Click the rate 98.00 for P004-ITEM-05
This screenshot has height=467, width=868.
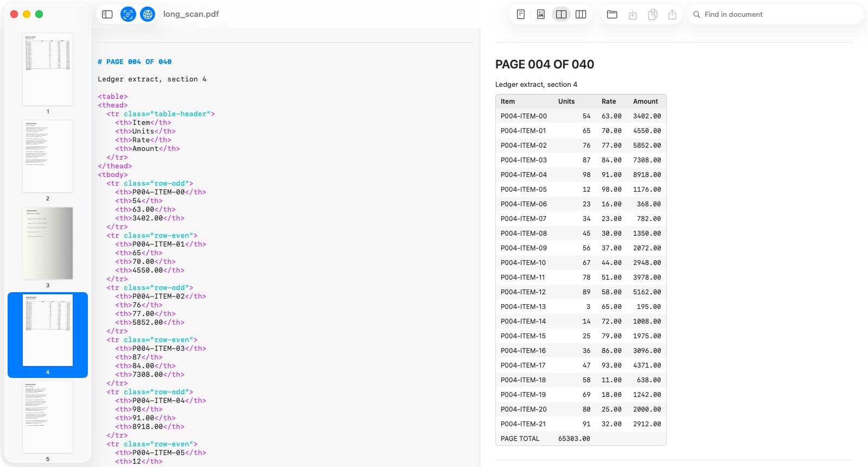tap(611, 190)
